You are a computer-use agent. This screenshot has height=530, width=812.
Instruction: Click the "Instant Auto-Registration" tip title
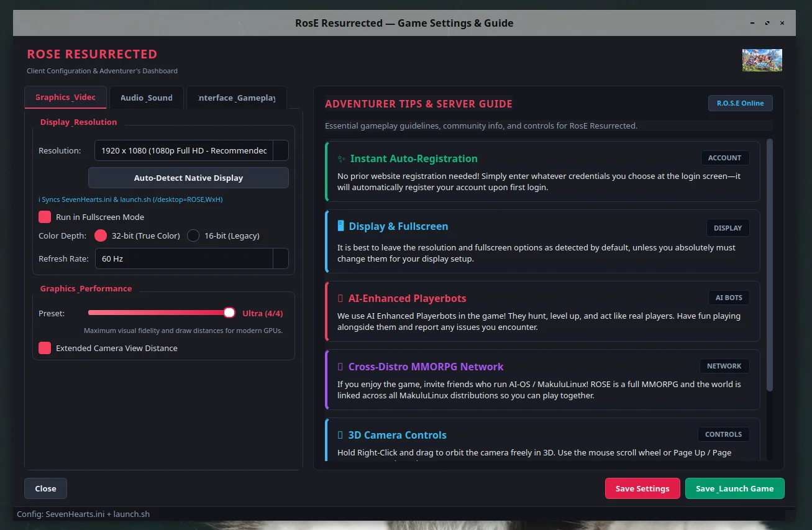point(414,158)
